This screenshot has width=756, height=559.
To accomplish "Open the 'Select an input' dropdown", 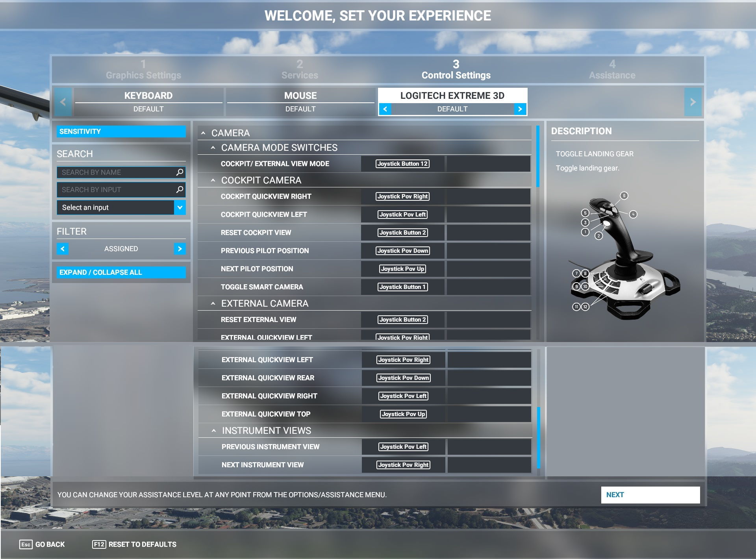I will [x=121, y=207].
